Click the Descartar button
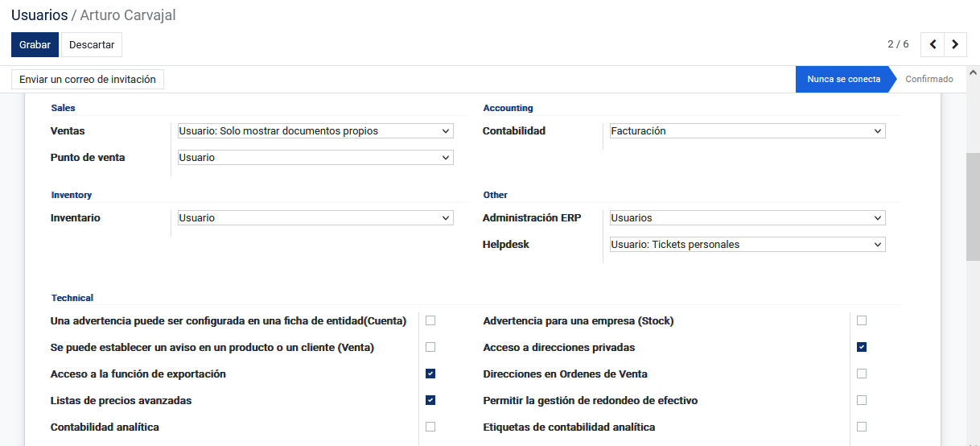This screenshot has width=980, height=446. tap(92, 45)
